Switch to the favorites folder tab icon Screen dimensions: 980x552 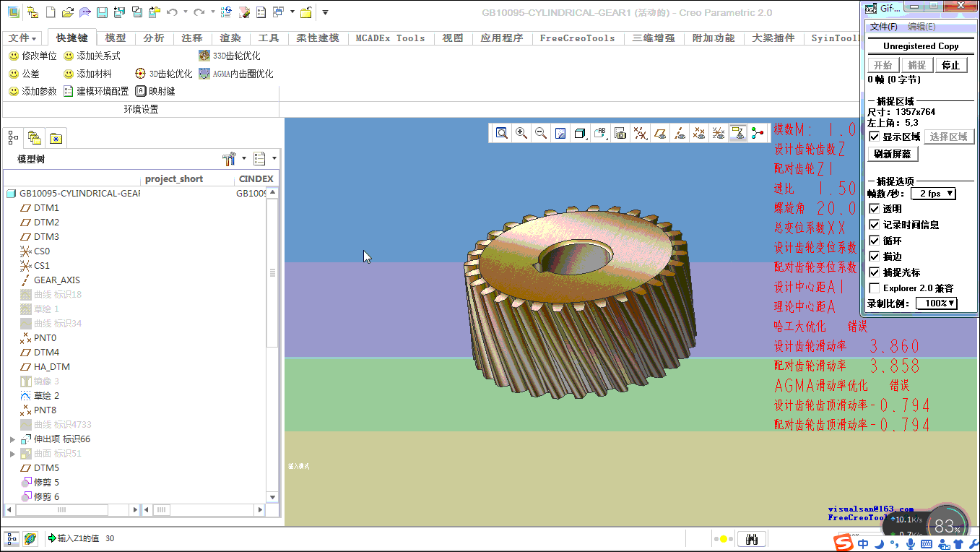pos(56,137)
